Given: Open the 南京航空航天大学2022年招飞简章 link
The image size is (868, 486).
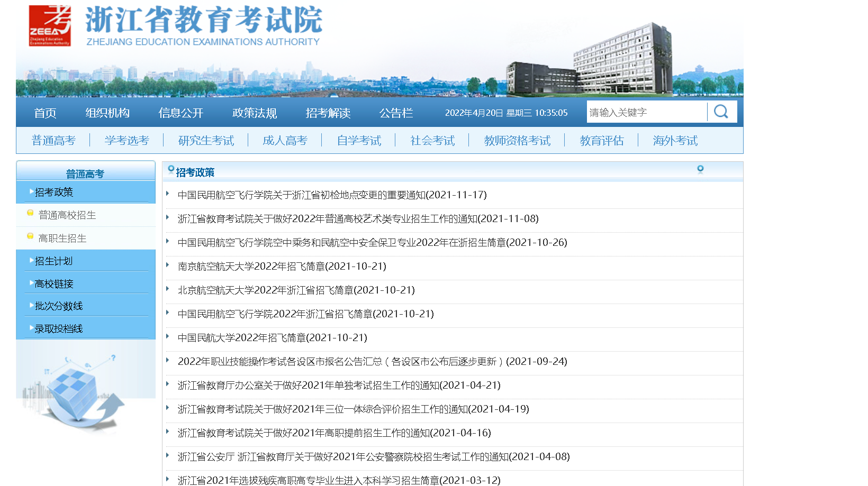Looking at the screenshot, I should pos(282,267).
